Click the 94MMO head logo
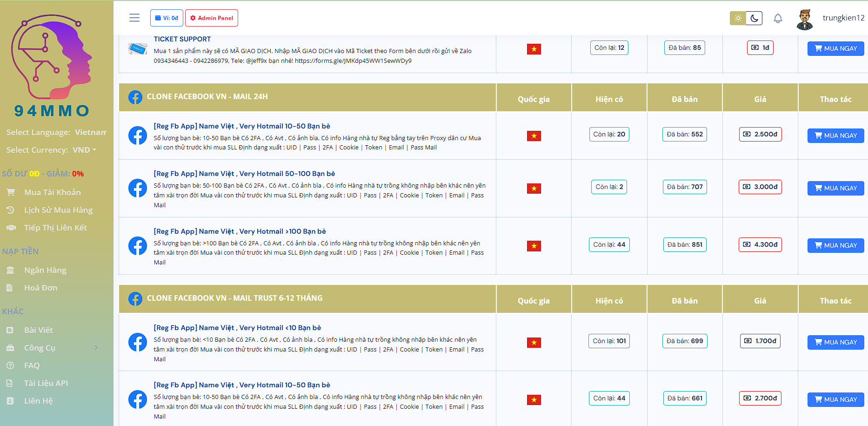The width and height of the screenshot is (868, 426). (52, 56)
